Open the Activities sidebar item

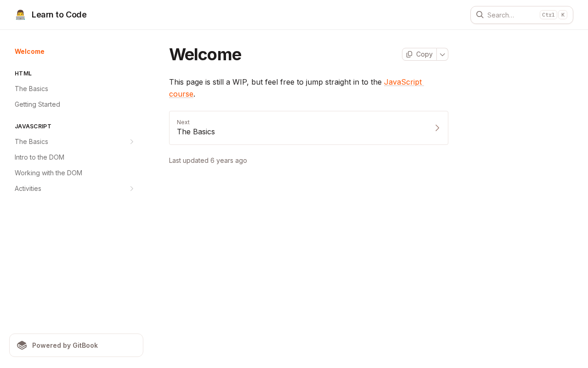click(28, 189)
